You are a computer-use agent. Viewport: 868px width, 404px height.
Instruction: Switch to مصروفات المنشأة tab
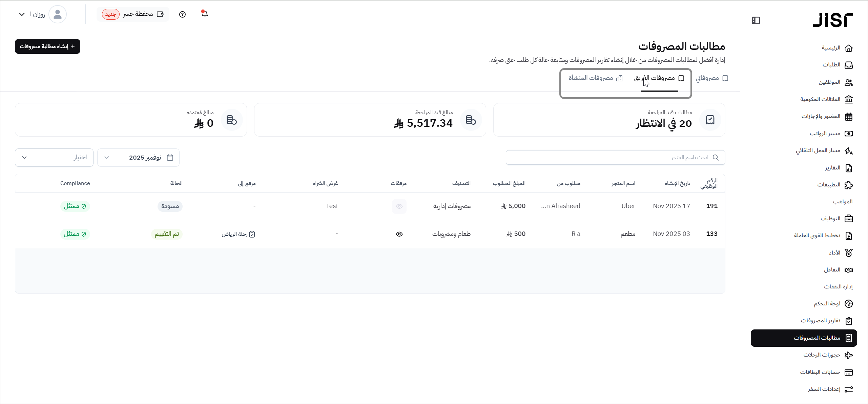point(595,78)
